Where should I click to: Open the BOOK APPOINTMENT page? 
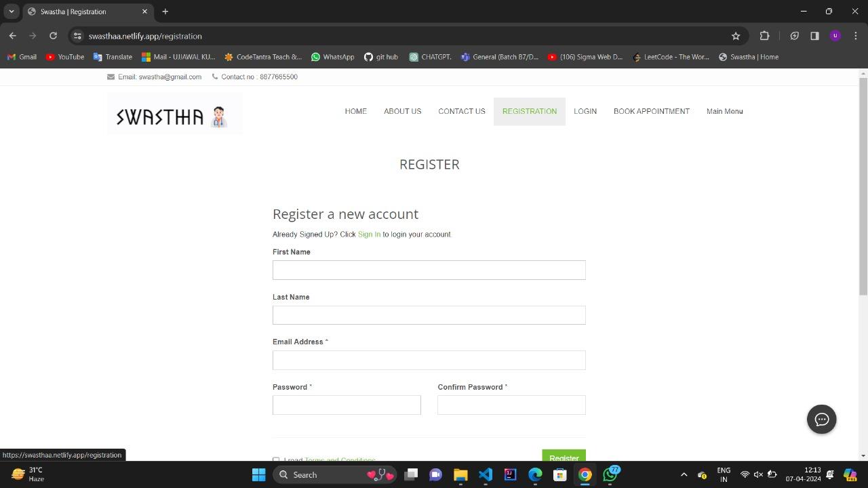click(652, 111)
